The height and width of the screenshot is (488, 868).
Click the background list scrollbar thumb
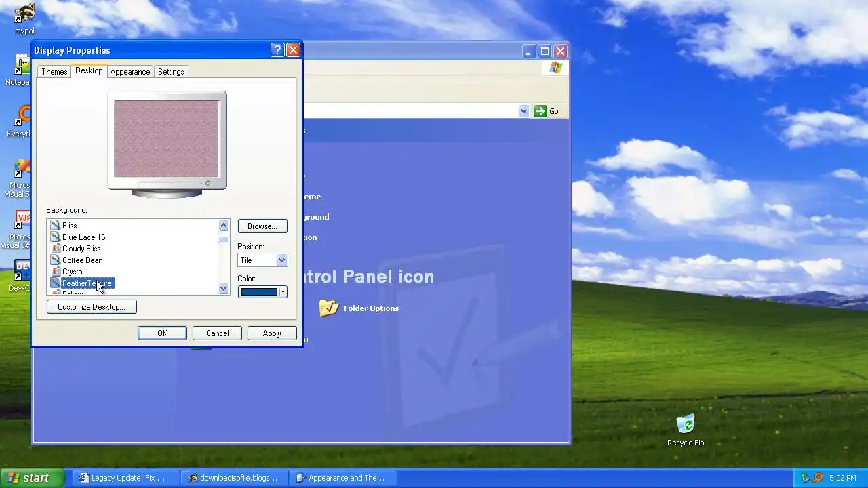click(x=224, y=239)
